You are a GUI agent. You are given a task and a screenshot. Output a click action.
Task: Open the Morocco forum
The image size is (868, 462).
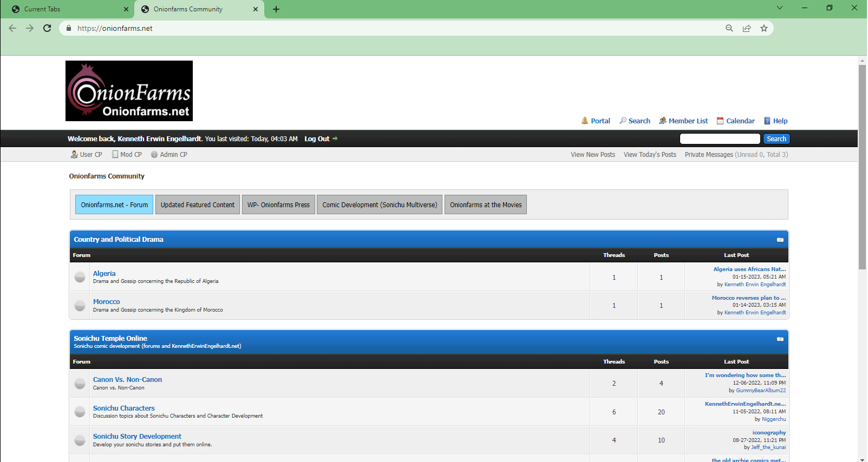106,302
